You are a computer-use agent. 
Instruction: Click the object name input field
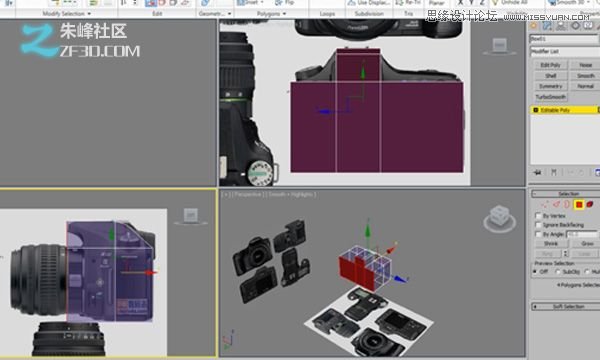[564, 39]
